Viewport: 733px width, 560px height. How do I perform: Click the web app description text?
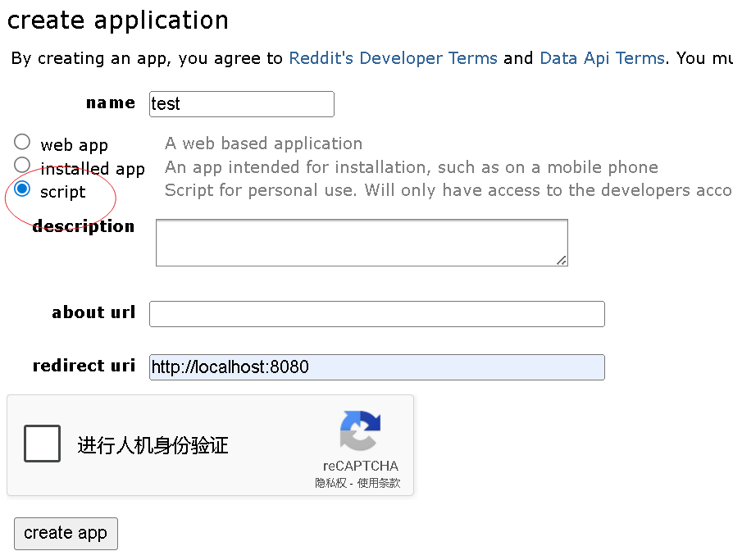[264, 143]
